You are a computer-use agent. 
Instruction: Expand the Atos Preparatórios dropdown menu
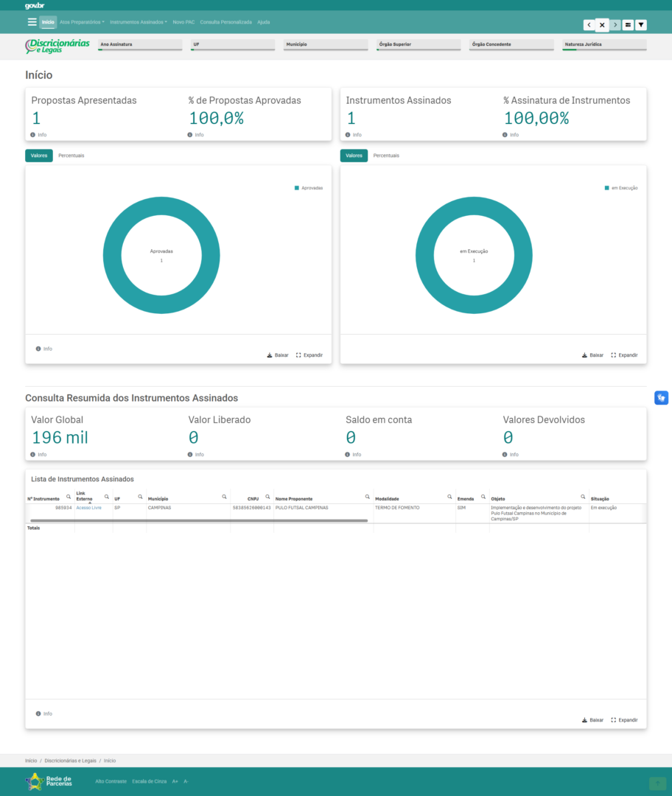(82, 22)
